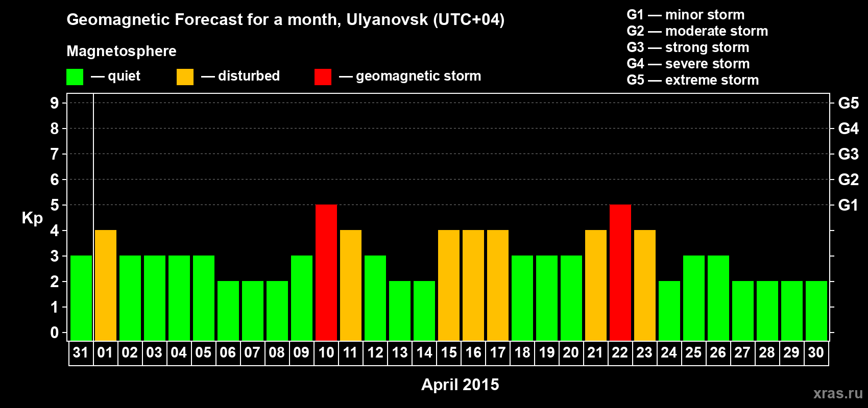The width and height of the screenshot is (868, 408).
Task: Click the date label 25 on the axis
Action: (x=693, y=352)
